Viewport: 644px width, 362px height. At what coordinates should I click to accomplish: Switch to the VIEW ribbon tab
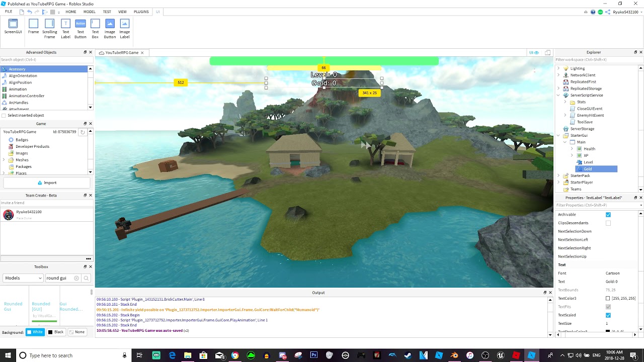pyautogui.click(x=122, y=12)
